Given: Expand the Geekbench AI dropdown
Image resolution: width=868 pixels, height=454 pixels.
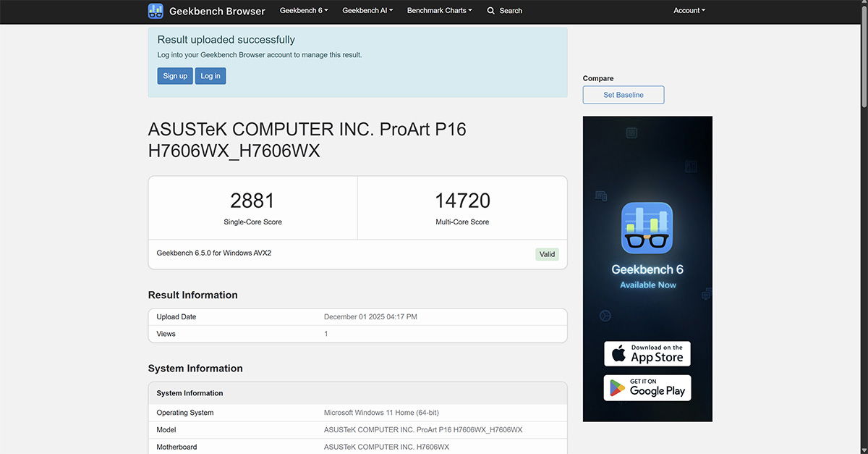Looking at the screenshot, I should click(368, 11).
